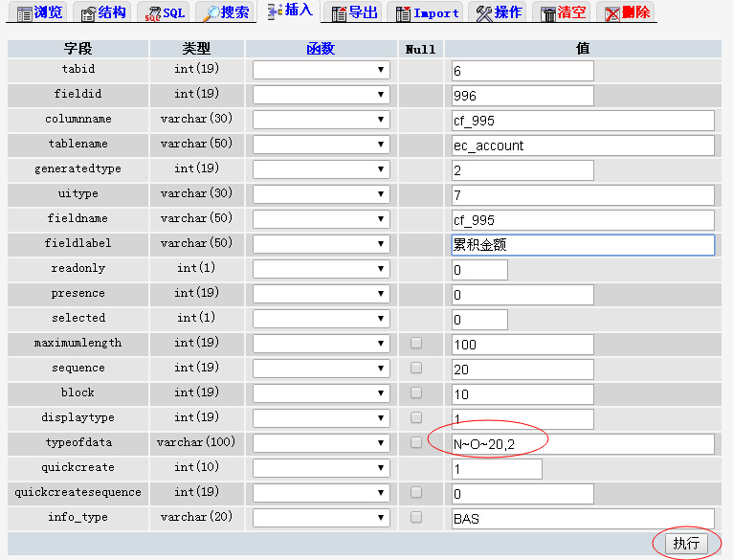Image resolution: width=733 pixels, height=560 pixels.
Task: Click block value field with 10
Action: click(x=522, y=394)
